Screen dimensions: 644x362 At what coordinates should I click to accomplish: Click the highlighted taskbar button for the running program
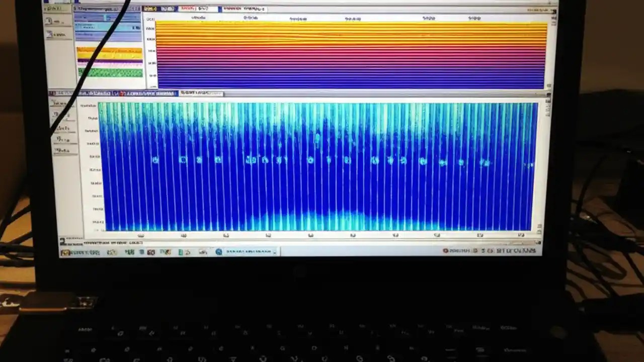tap(245, 252)
